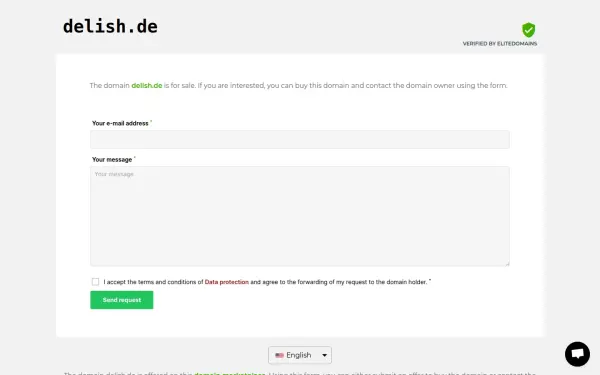
Task: Click into the Your message text area
Action: (x=300, y=216)
